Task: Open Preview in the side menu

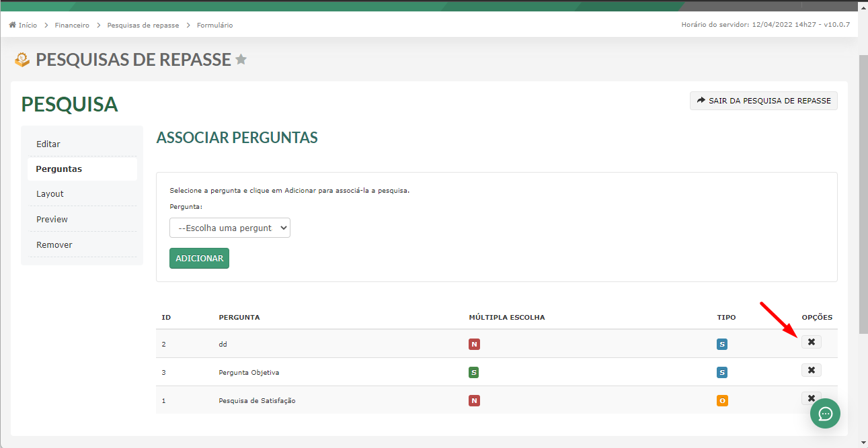Action: click(x=82, y=219)
